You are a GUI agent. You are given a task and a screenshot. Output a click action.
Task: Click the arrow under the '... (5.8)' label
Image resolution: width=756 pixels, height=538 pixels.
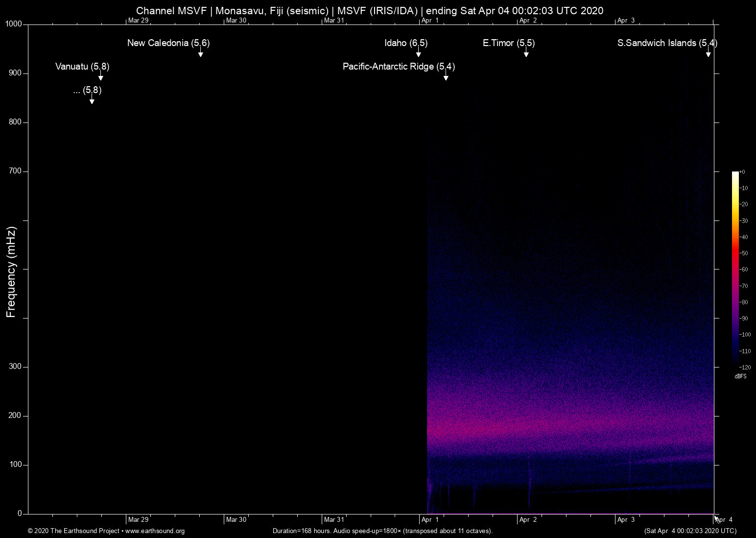point(92,100)
